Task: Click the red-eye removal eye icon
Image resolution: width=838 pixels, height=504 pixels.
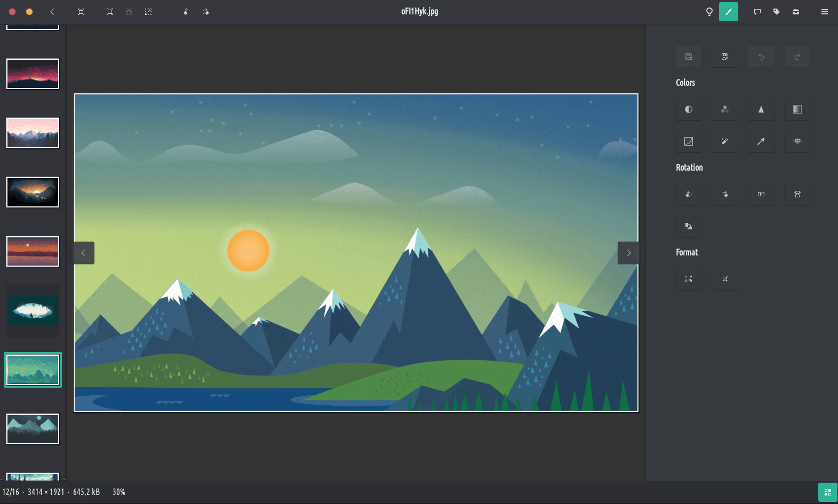Action: point(797,141)
